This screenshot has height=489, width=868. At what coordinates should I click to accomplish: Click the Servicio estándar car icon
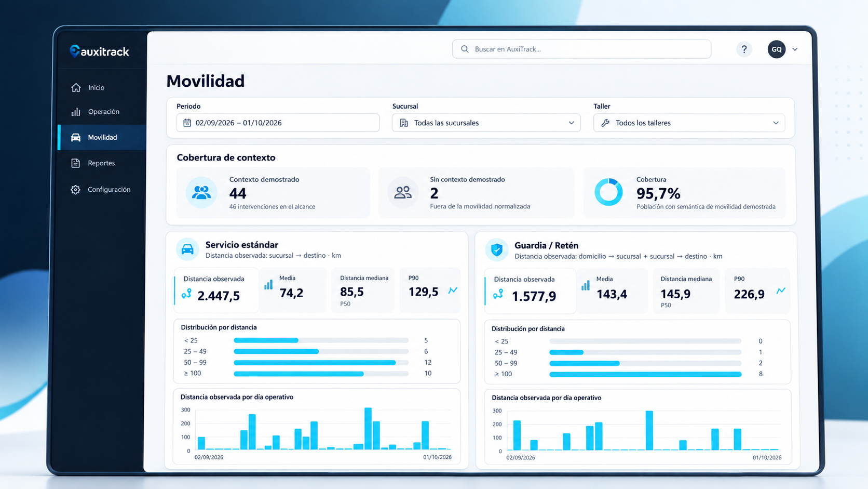point(187,249)
